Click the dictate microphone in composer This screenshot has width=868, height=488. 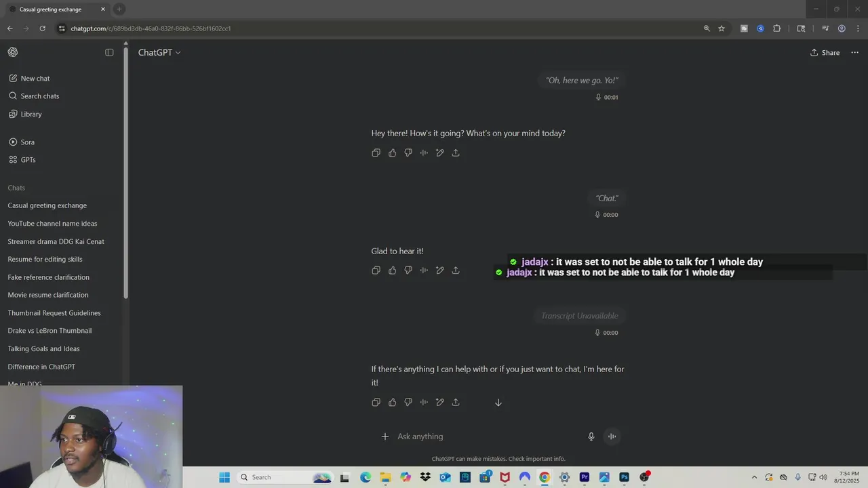tap(591, 436)
